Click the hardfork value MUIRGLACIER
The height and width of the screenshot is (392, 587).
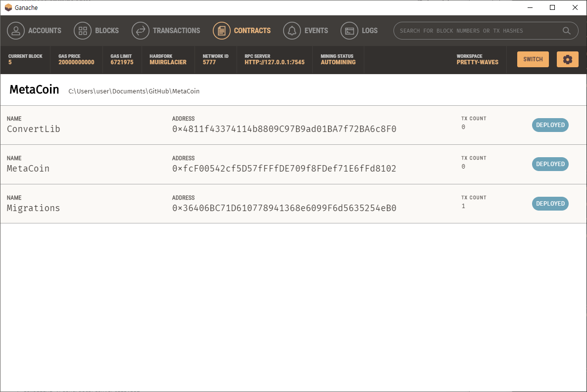[x=168, y=62]
